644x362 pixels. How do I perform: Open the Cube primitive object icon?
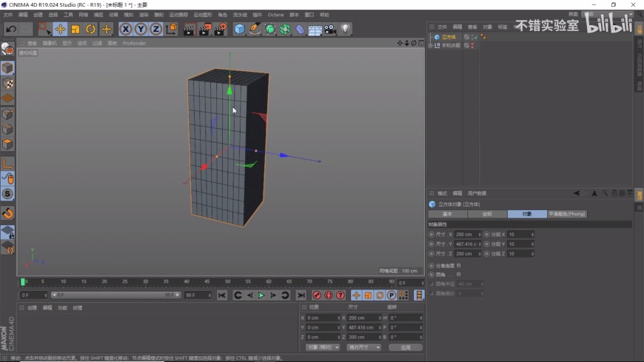point(239,29)
